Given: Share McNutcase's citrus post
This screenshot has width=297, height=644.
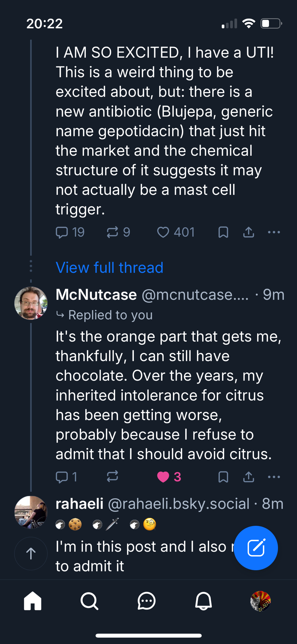Looking at the screenshot, I should (248, 477).
